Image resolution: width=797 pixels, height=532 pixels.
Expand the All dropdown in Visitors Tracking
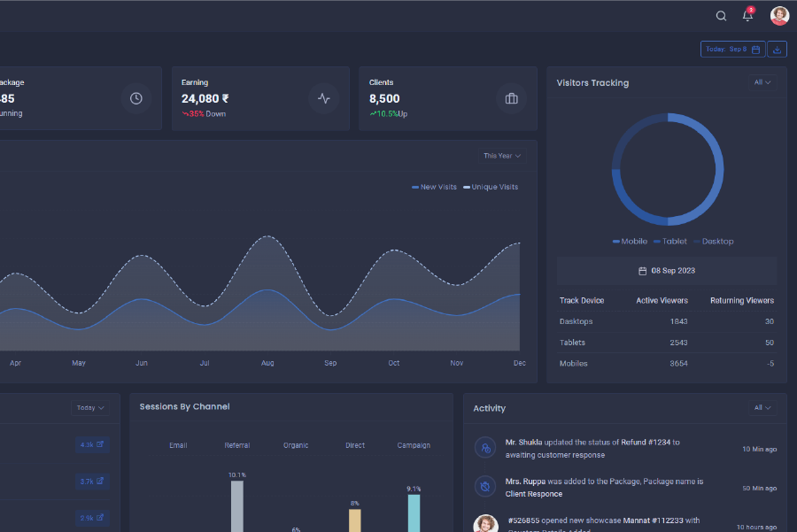click(x=762, y=82)
